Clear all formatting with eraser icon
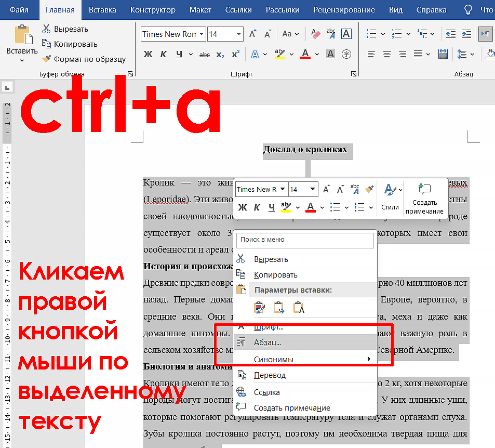This screenshot has height=448, width=495. (x=315, y=34)
